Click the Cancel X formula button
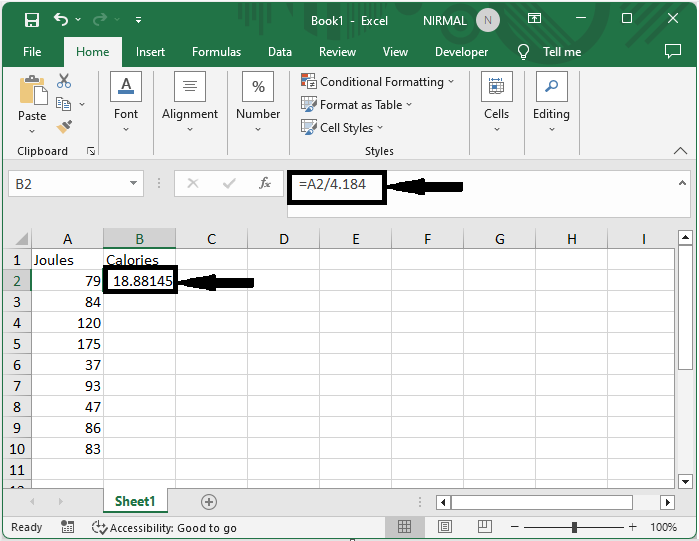This screenshot has width=699, height=541. pyautogui.click(x=193, y=183)
